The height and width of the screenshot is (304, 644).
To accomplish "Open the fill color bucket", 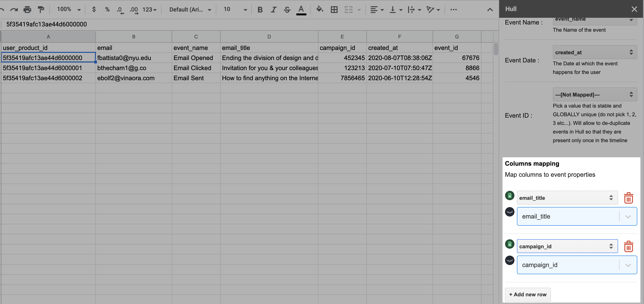I will coord(320,10).
